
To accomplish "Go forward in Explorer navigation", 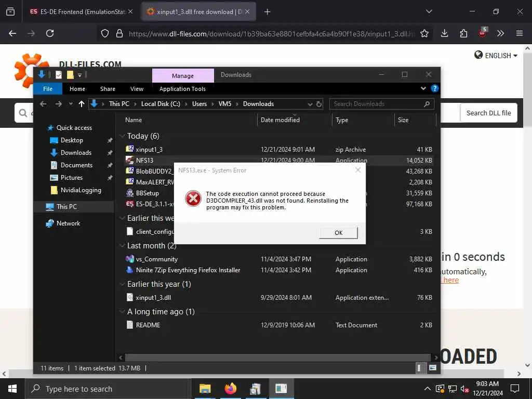I will (58, 104).
